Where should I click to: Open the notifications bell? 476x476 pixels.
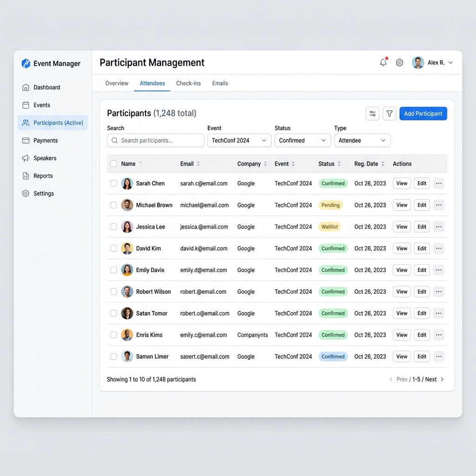(383, 62)
